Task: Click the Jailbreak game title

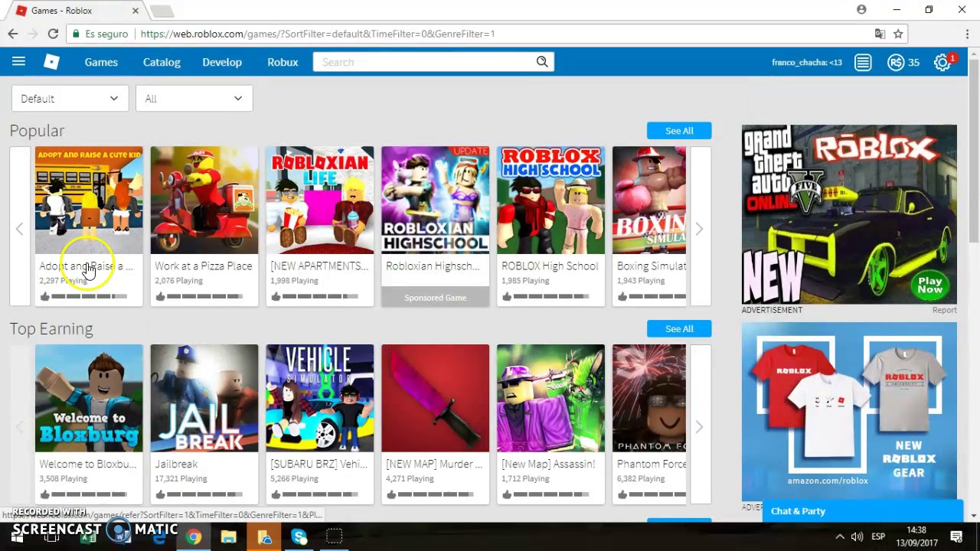Action: (176, 464)
